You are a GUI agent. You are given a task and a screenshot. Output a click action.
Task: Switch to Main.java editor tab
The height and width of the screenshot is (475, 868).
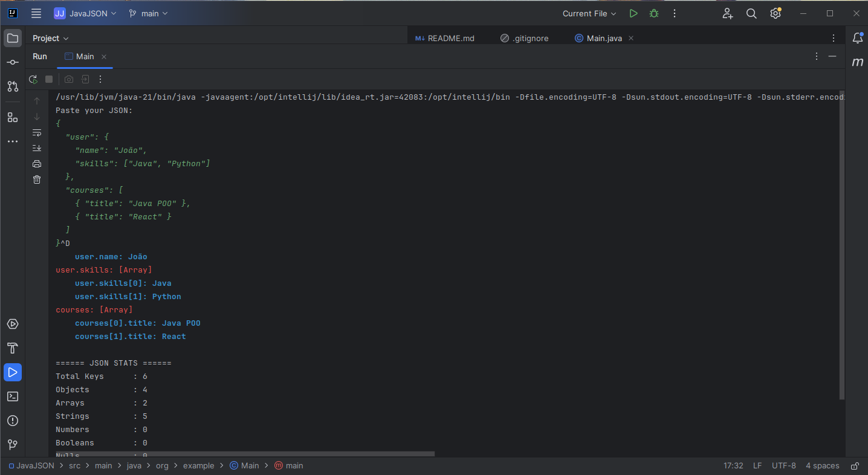pyautogui.click(x=598, y=38)
